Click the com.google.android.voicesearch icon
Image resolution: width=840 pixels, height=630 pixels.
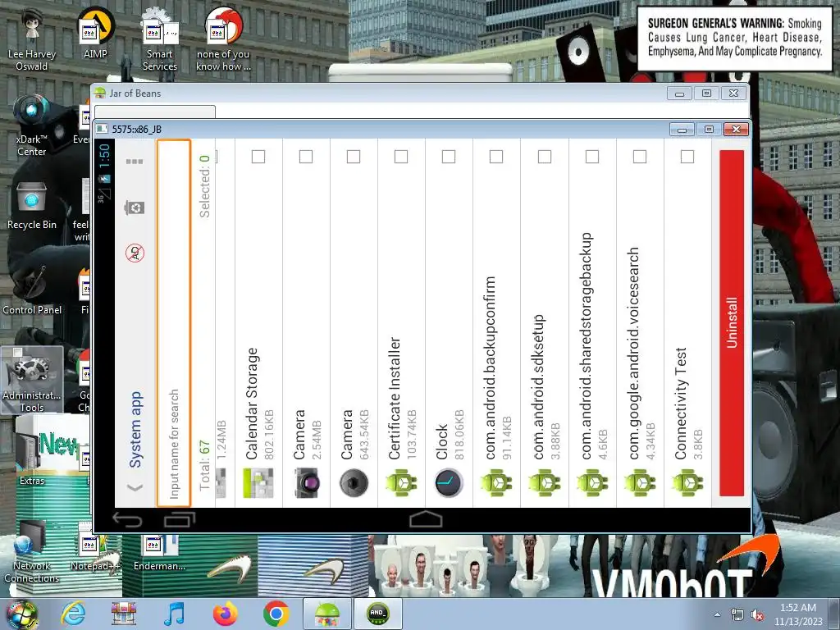pyautogui.click(x=640, y=482)
